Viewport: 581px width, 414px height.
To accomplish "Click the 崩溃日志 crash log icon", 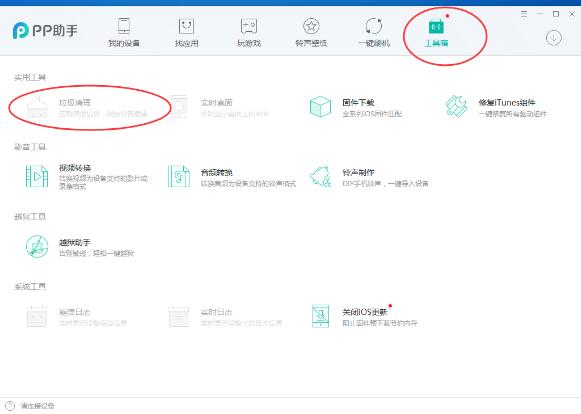I will 37,316.
